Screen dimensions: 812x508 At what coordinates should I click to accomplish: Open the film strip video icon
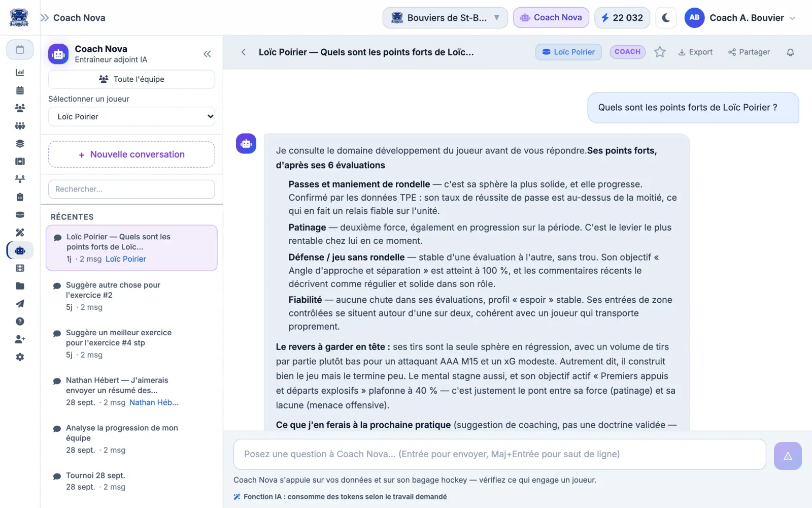[x=20, y=268]
